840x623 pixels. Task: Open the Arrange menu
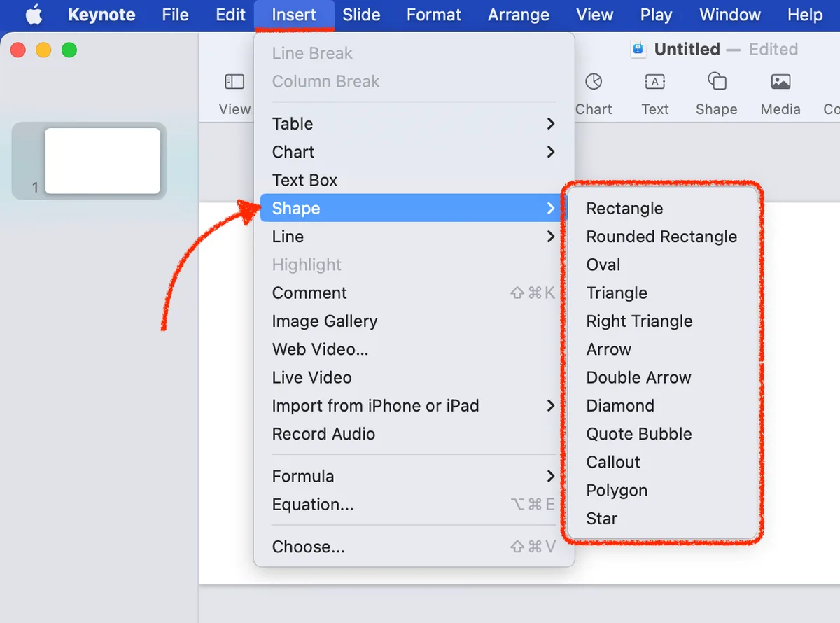[x=519, y=15]
